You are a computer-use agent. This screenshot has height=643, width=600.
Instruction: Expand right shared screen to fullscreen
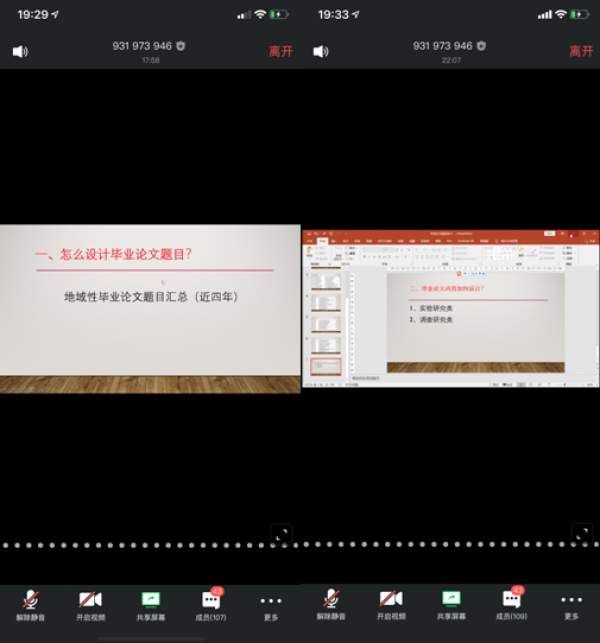581,532
